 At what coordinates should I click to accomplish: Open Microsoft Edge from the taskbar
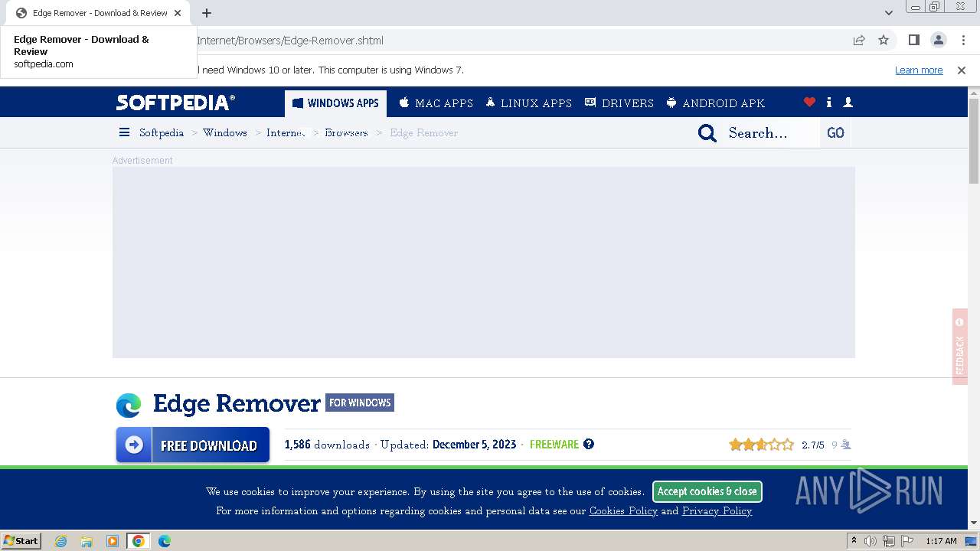pos(165,541)
